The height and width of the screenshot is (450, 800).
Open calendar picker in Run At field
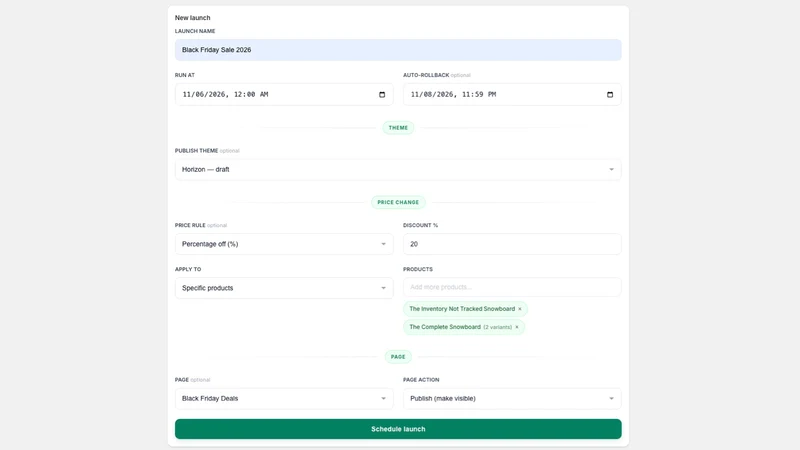click(382, 94)
